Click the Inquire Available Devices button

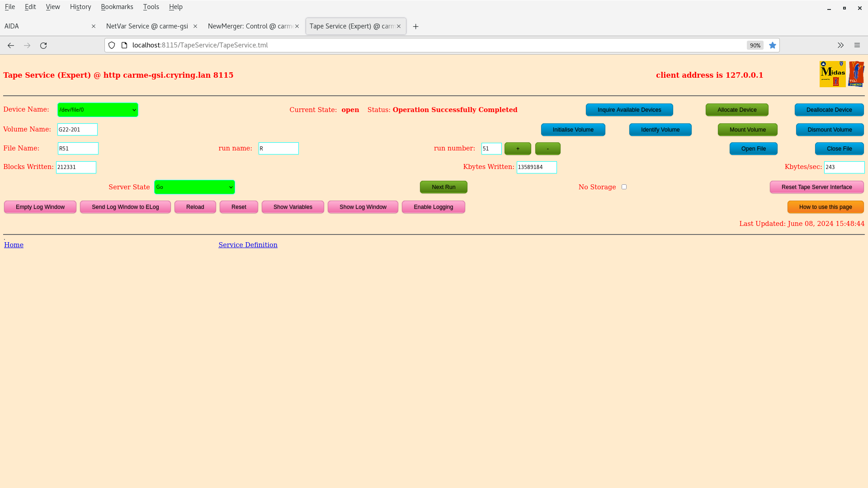pyautogui.click(x=630, y=109)
